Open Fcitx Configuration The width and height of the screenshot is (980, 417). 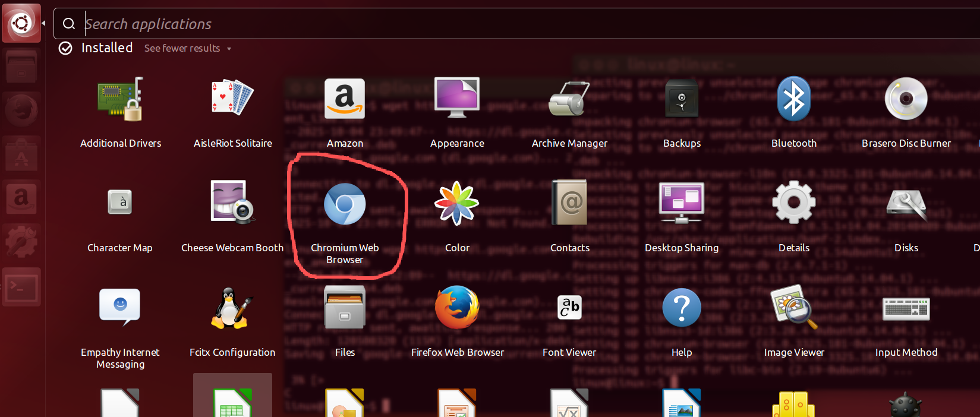point(232,308)
